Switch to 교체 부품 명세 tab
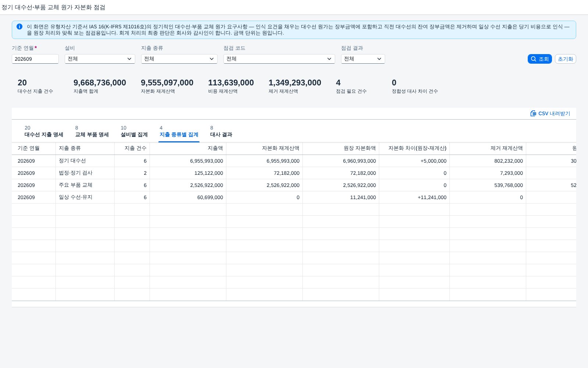 coord(92,131)
